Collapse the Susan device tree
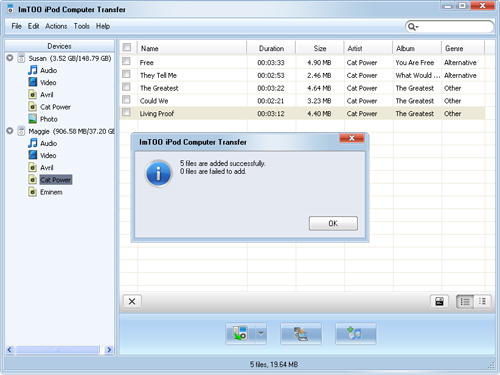Screen dimensions: 500x375 pyautogui.click(x=10, y=58)
